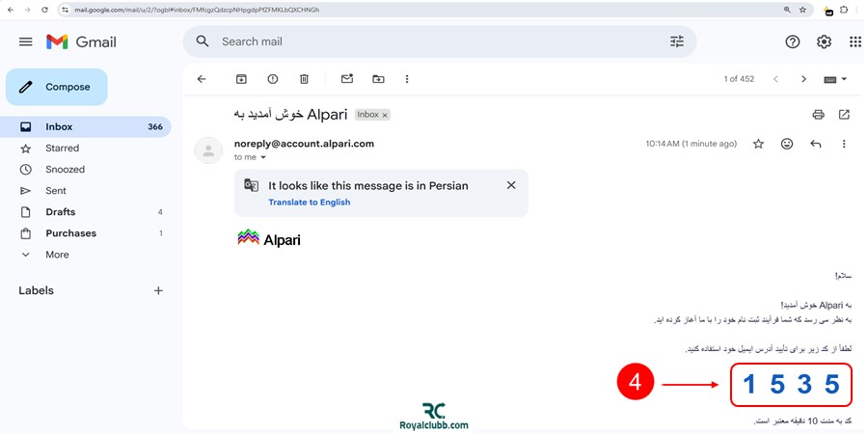
Task: Click the search magnifier icon
Action: coord(203,41)
